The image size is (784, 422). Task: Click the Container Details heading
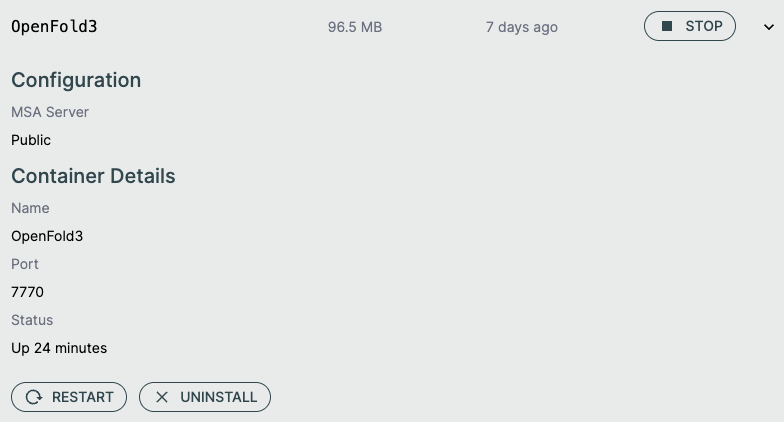click(93, 176)
